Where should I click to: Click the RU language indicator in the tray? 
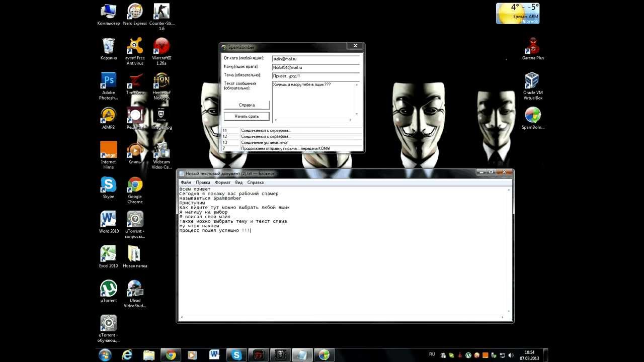[432, 354]
